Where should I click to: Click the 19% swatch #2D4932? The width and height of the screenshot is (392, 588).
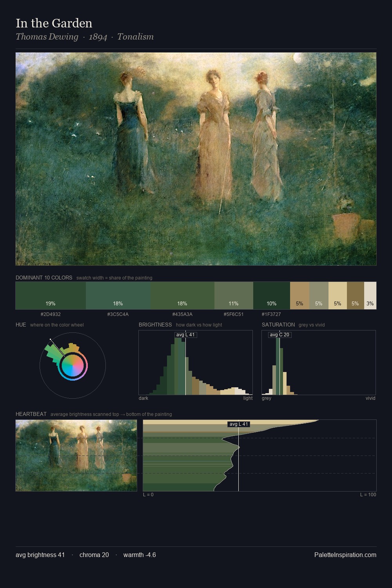51,296
